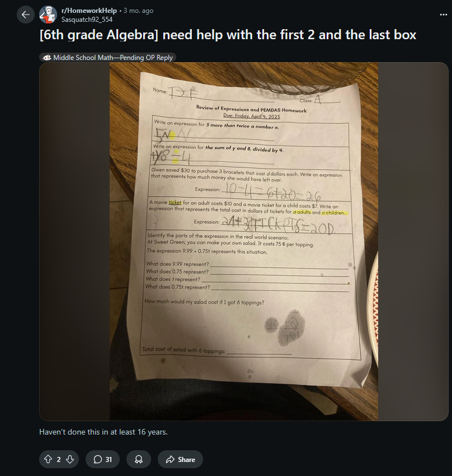This screenshot has height=476, width=452.
Task: Go back using the arrow button
Action: [26, 15]
